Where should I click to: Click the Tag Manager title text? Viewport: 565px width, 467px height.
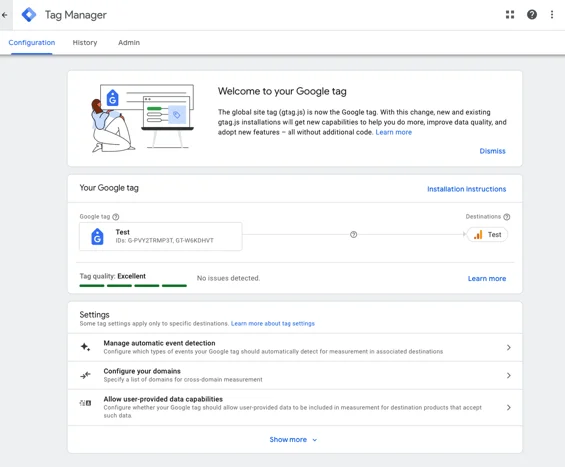(76, 15)
